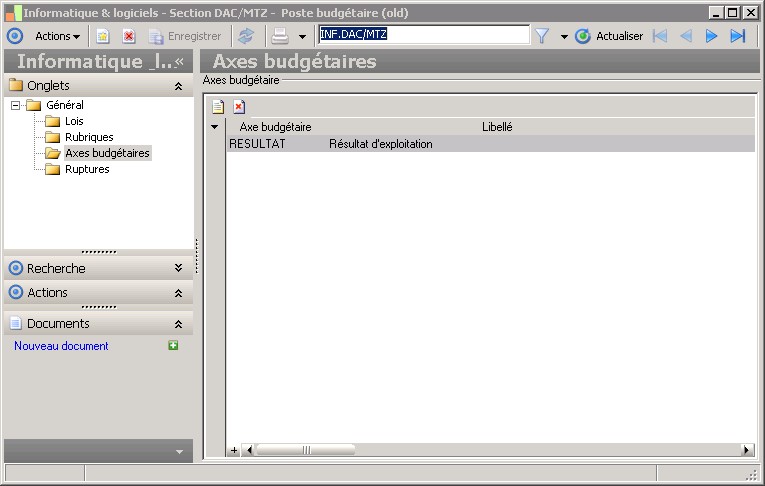Collapse the Actions sidebar section

point(179,293)
